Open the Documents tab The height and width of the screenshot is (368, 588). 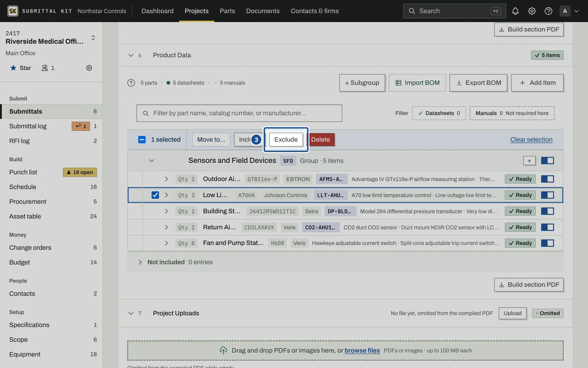[263, 11]
